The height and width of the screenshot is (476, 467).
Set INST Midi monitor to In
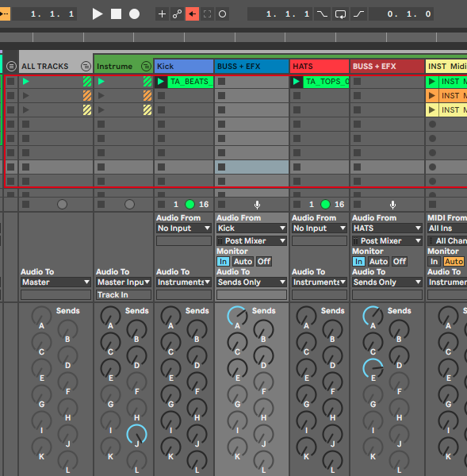coord(434,261)
